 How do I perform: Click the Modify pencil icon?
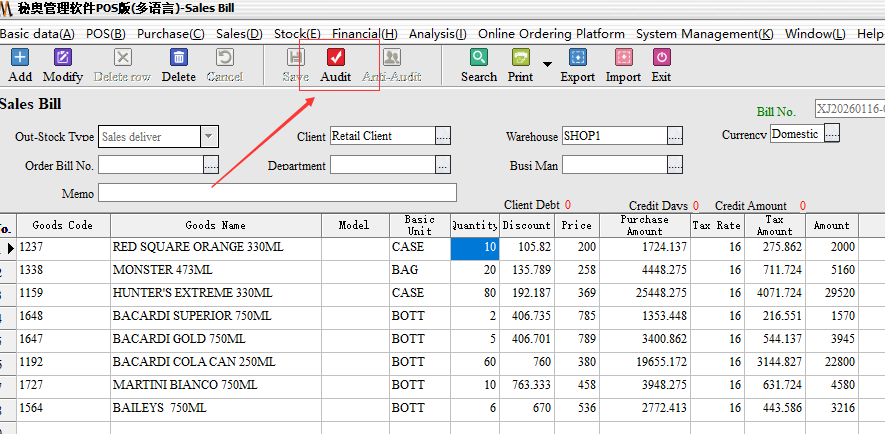click(63, 58)
